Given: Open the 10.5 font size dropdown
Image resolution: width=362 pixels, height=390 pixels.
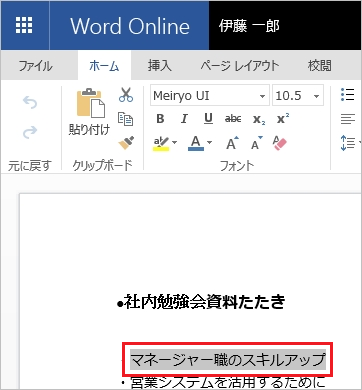Looking at the screenshot, I should pos(316,96).
